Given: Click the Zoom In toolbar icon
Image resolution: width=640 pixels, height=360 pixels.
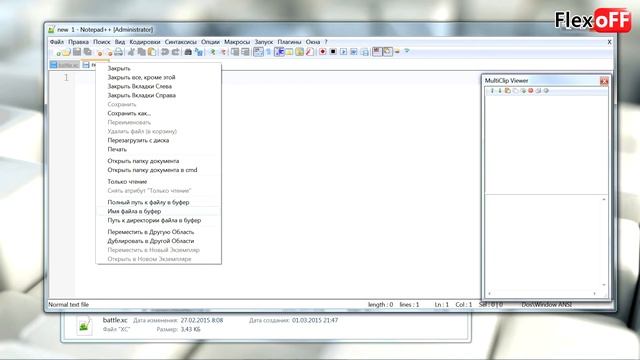Looking at the screenshot, I should [x=213, y=52].
